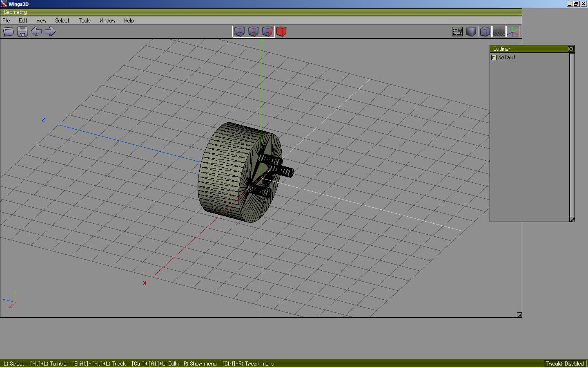The image size is (588, 368).
Task: Toggle smooth shaded preview cube
Action: click(x=471, y=31)
